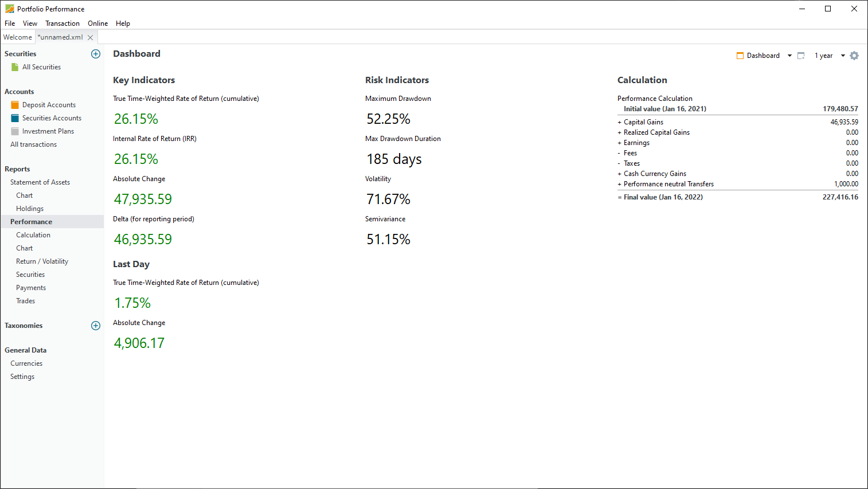
Task: Click the Cash Currency Gains row
Action: (x=738, y=174)
